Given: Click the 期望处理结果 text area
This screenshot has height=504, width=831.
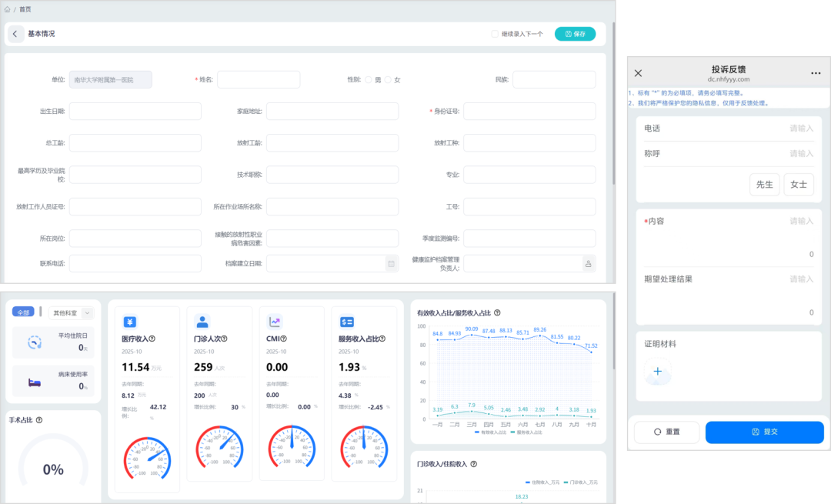Looking at the screenshot, I should [729, 295].
